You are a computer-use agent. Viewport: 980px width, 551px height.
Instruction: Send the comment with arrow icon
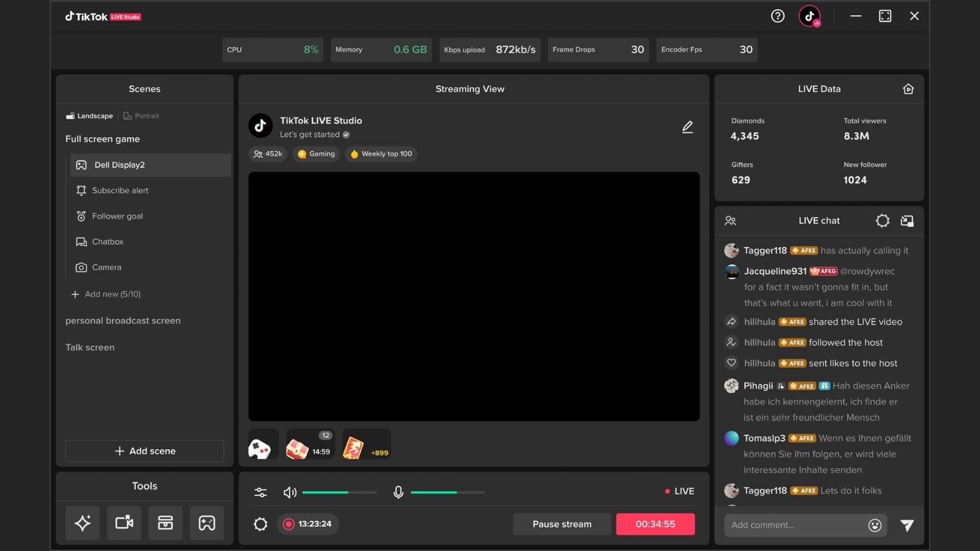click(907, 525)
